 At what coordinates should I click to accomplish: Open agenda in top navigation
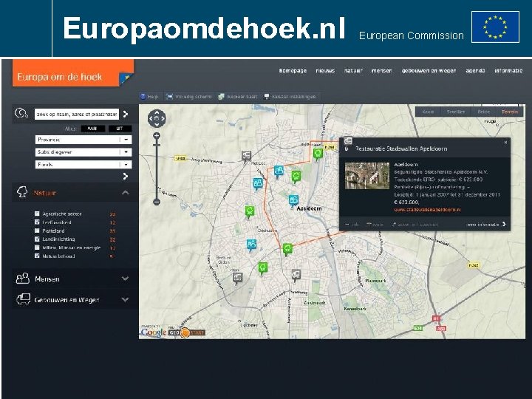coord(475,71)
